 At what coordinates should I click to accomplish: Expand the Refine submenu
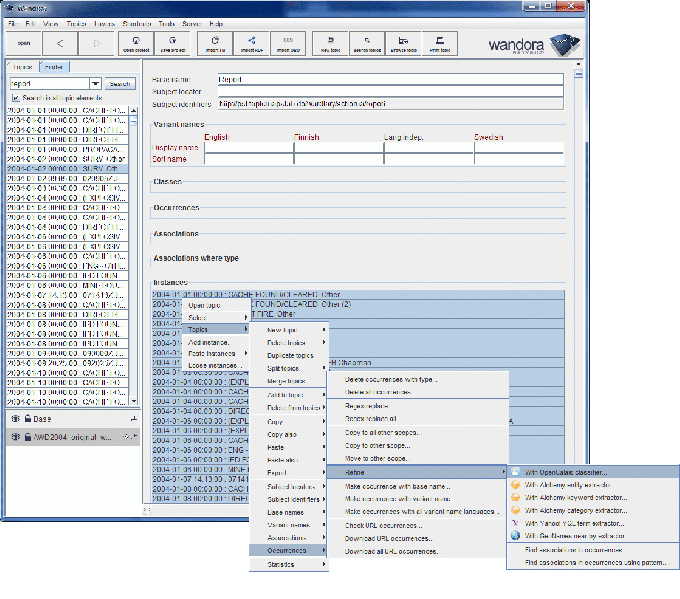pyautogui.click(x=417, y=472)
